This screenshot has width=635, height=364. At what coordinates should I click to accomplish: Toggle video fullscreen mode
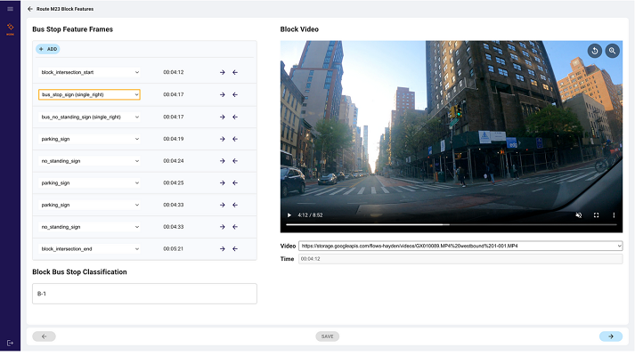pyautogui.click(x=596, y=215)
